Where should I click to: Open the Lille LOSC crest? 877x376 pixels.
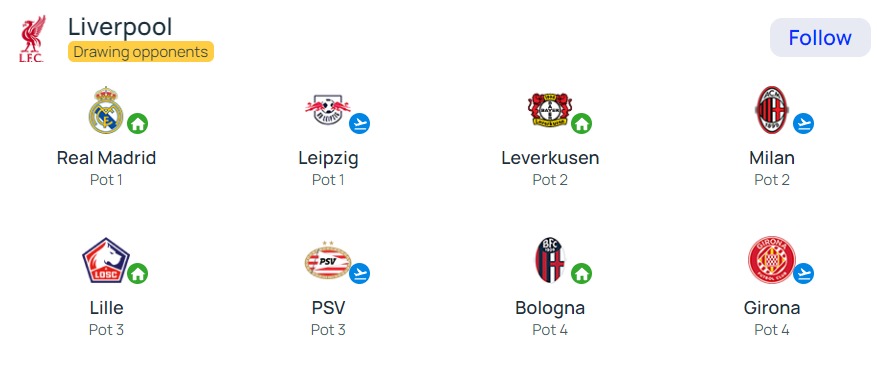click(106, 260)
